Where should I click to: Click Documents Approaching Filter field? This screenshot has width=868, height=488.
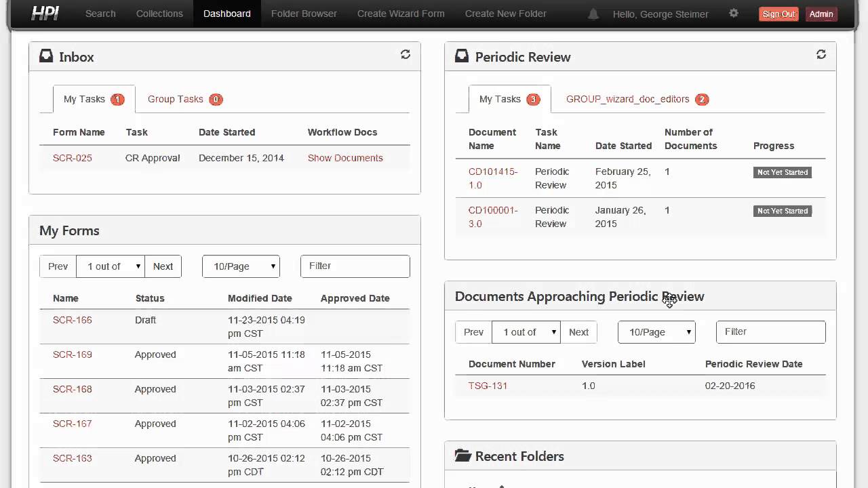771,331
